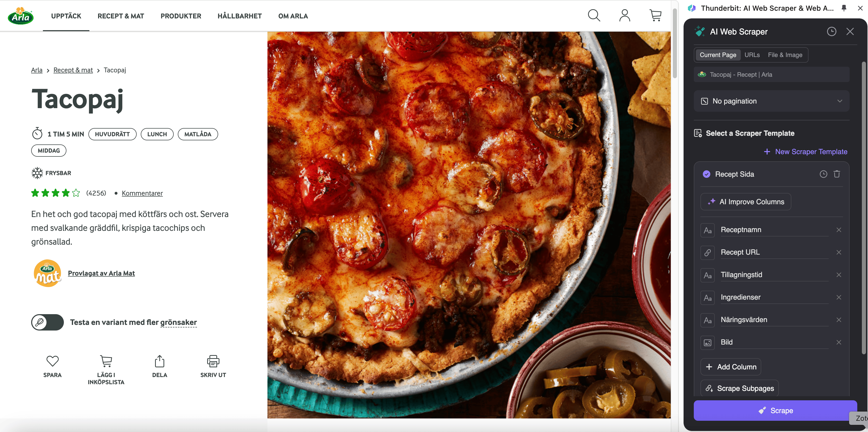Click the Lägg i inköpslista cart icon
This screenshot has height=432, width=868.
click(106, 361)
